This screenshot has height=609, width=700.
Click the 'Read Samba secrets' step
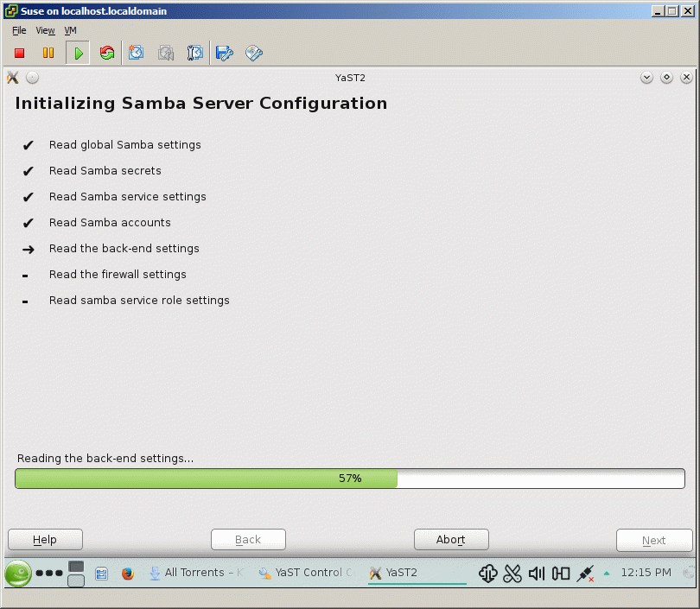tap(105, 171)
